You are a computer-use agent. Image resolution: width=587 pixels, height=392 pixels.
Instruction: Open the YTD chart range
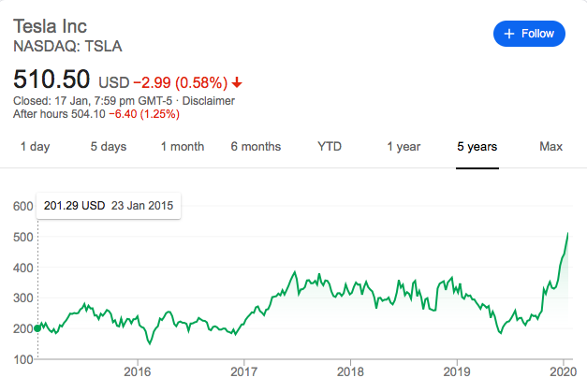click(x=330, y=146)
